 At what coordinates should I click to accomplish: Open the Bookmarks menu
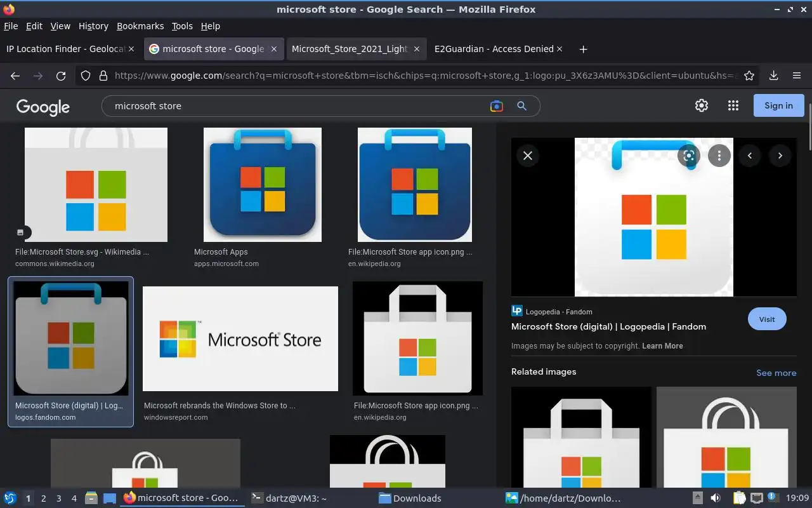140,26
